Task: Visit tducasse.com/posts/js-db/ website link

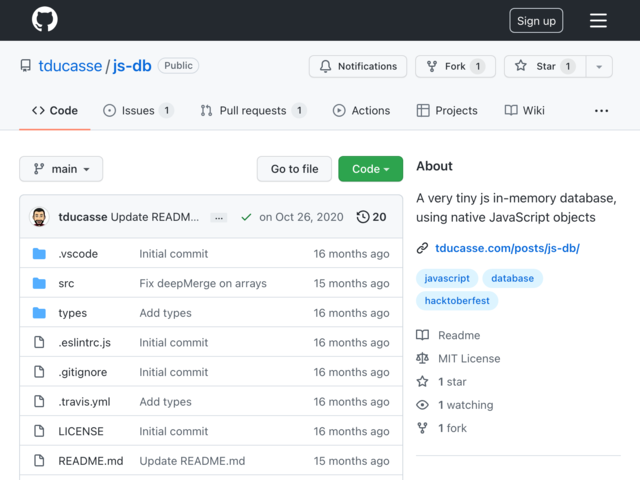Action: 507,248
